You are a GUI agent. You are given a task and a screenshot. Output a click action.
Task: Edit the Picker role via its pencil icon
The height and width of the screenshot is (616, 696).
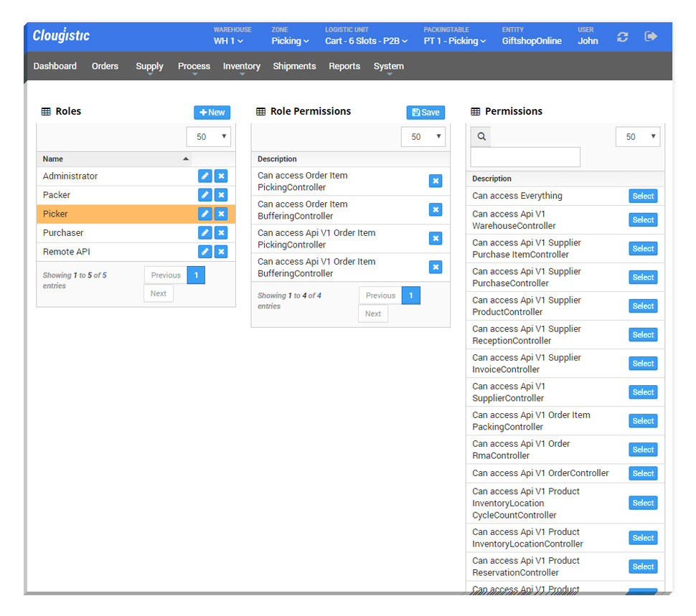tap(204, 214)
